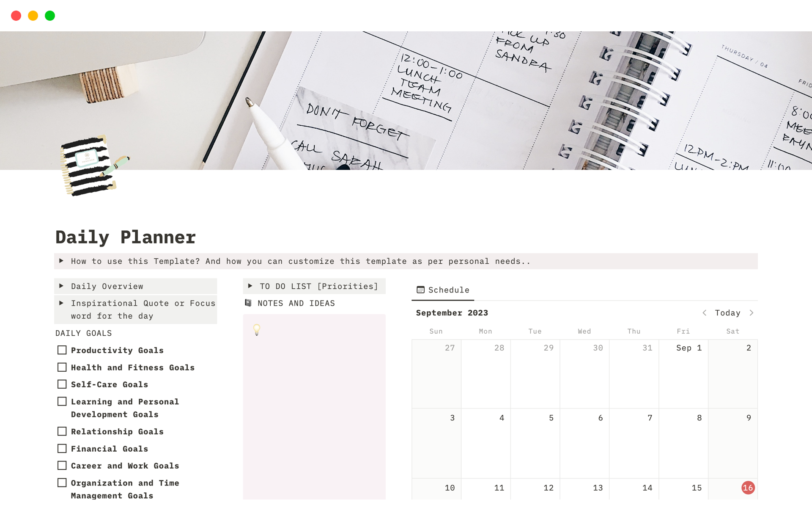This screenshot has width=812, height=508.
Task: Expand the Daily Overview section
Action: [x=63, y=286]
